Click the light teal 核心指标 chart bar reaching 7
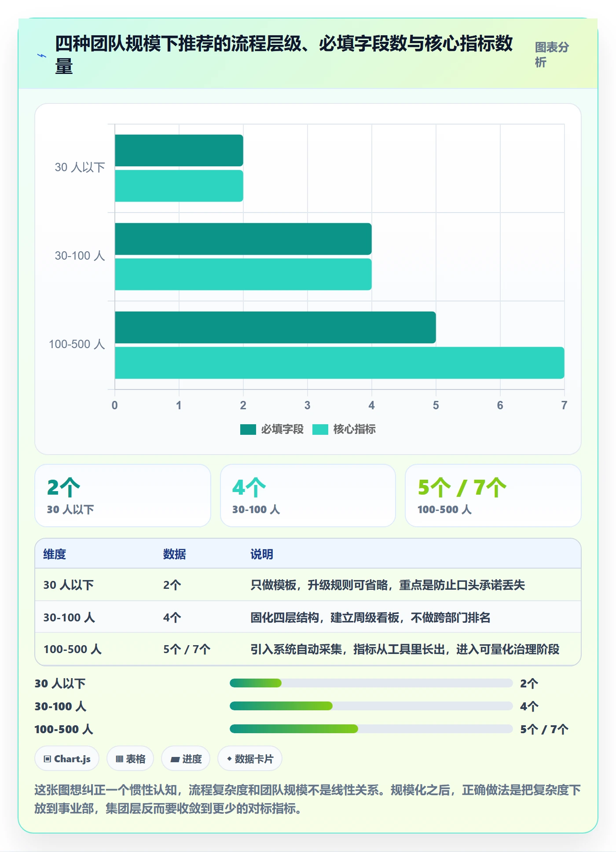 coord(340,363)
